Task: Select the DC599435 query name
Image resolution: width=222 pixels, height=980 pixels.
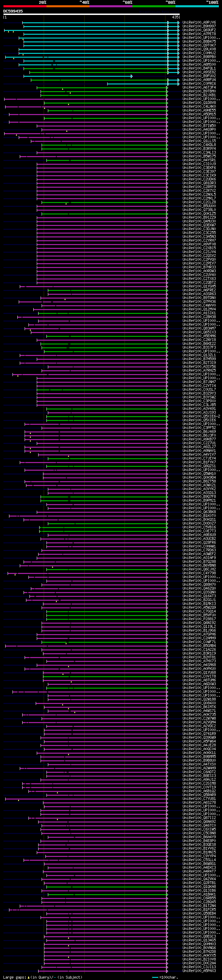Action: click(x=13, y=11)
